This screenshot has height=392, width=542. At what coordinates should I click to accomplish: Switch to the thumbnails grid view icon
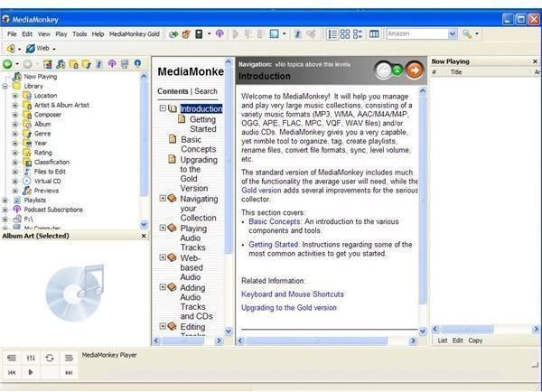point(345,34)
